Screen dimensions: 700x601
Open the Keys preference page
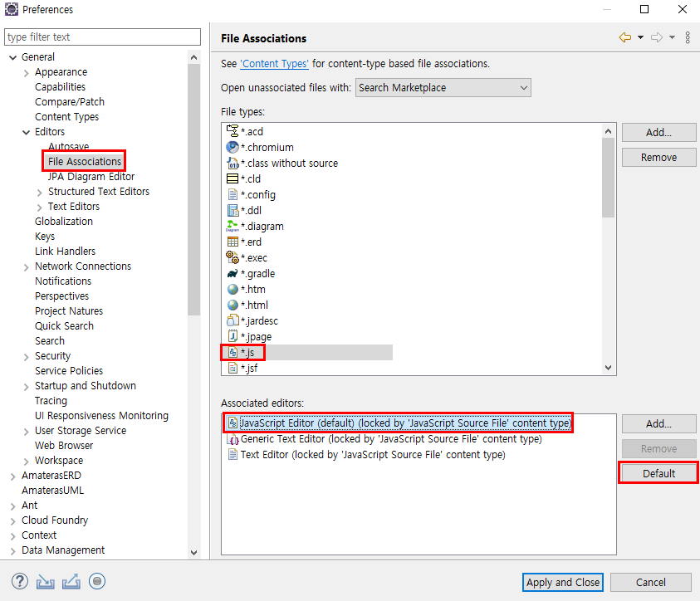pos(45,237)
